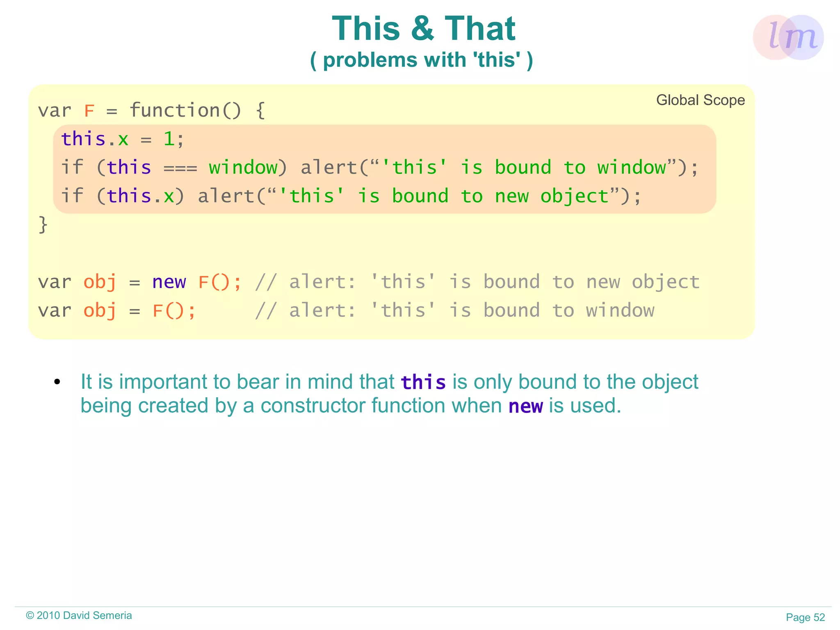The width and height of the screenshot is (840, 630).
Task: Click the 'Page 52' footer number
Action: coord(805,617)
